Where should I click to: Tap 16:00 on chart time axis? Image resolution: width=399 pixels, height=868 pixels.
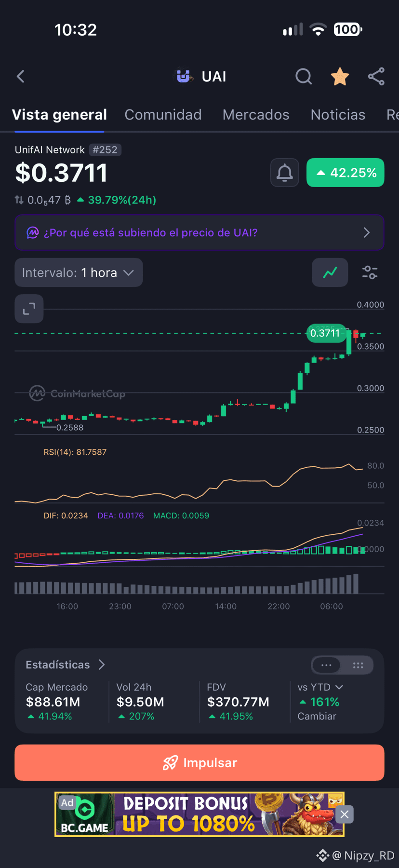[x=67, y=607]
